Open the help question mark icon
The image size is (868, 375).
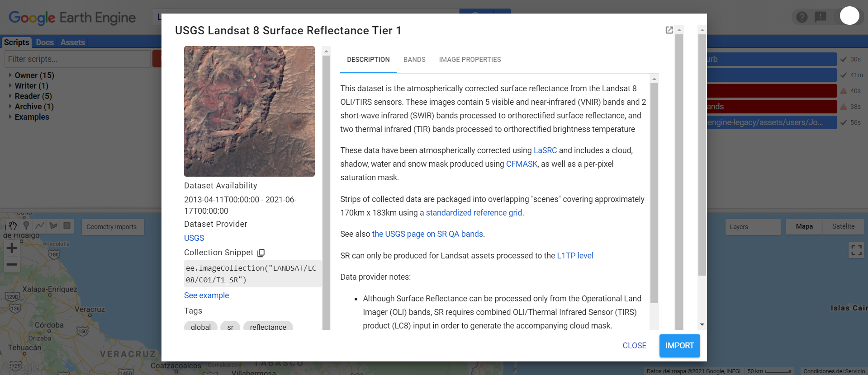click(x=802, y=17)
